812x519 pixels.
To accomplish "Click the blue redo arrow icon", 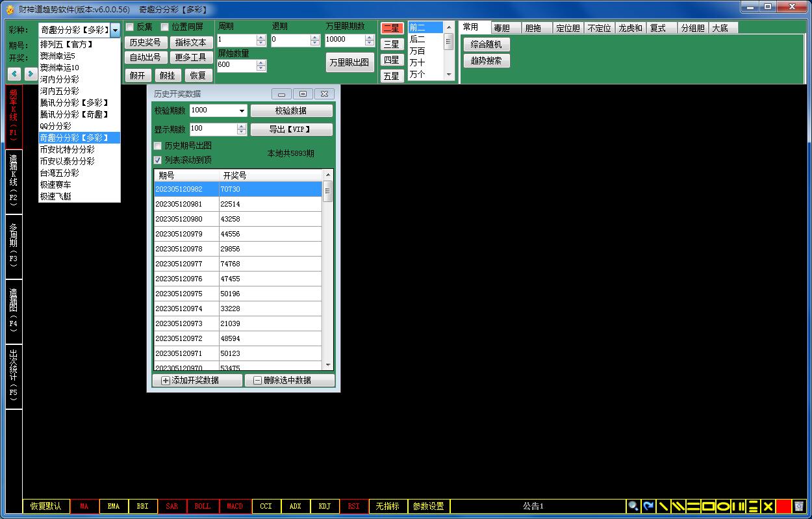I will (x=648, y=506).
